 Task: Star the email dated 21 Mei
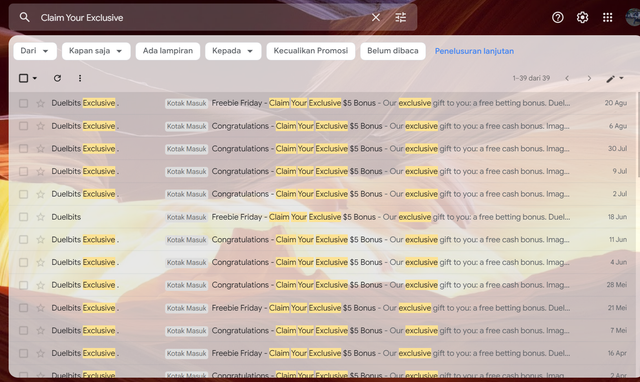coord(40,308)
